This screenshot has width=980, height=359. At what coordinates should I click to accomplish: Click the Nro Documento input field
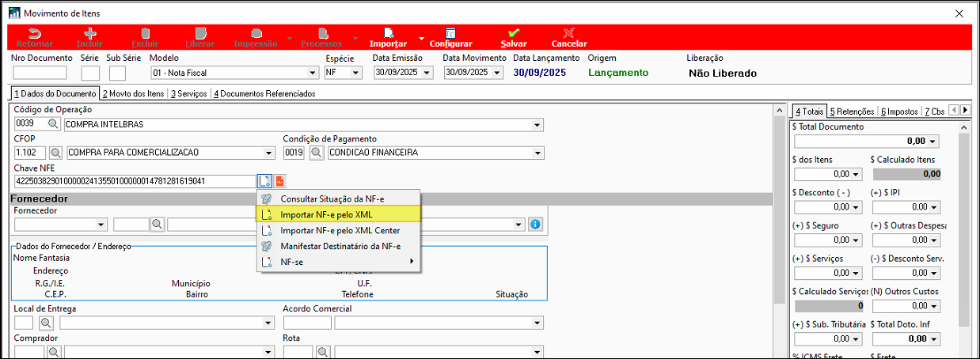[40, 73]
